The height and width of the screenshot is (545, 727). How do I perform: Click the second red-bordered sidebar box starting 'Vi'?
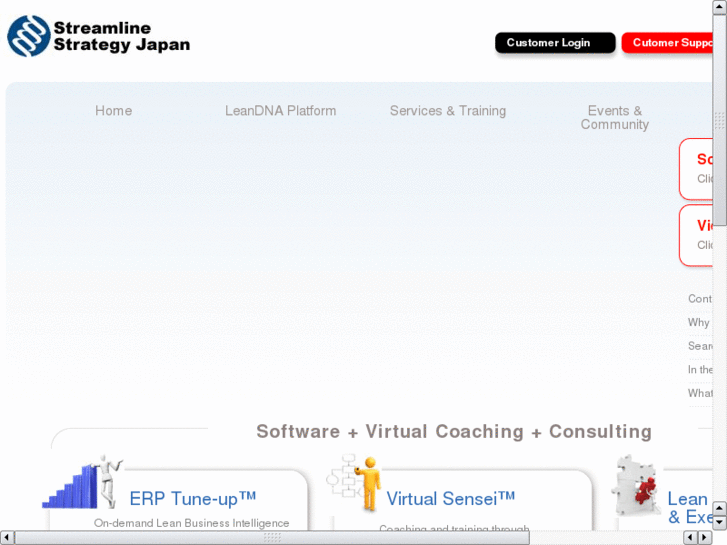[696, 235]
